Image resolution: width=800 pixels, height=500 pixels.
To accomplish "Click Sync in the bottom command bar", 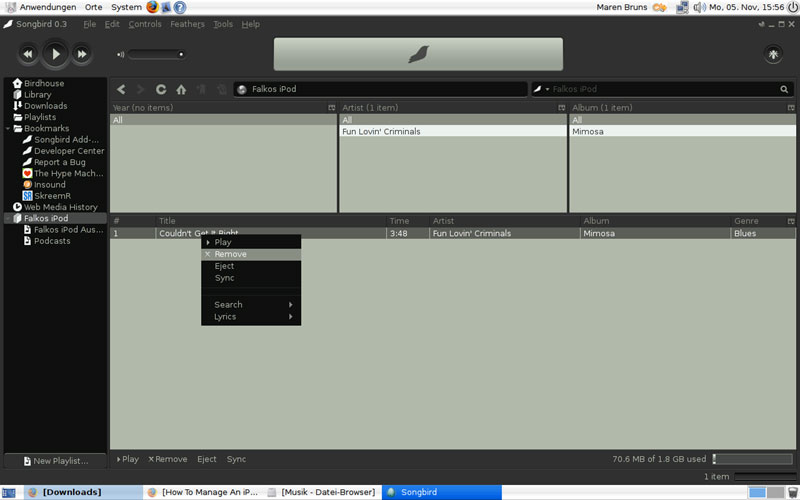I will pos(236,459).
